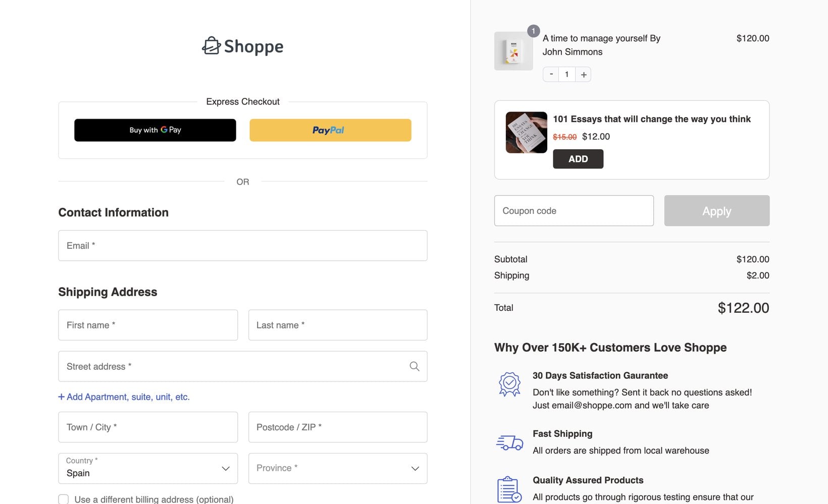Decrease quantity with the minus button

[551, 74]
